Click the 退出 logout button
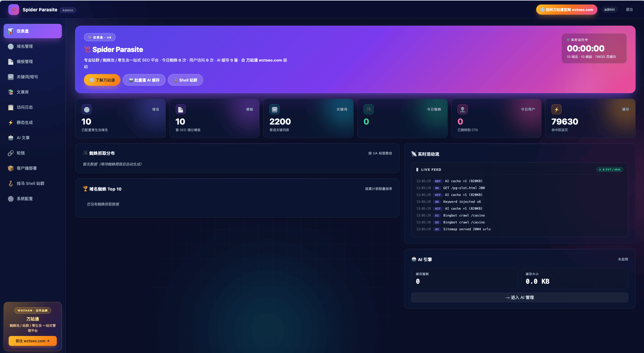Screen dimensions: 644x353 629,10
